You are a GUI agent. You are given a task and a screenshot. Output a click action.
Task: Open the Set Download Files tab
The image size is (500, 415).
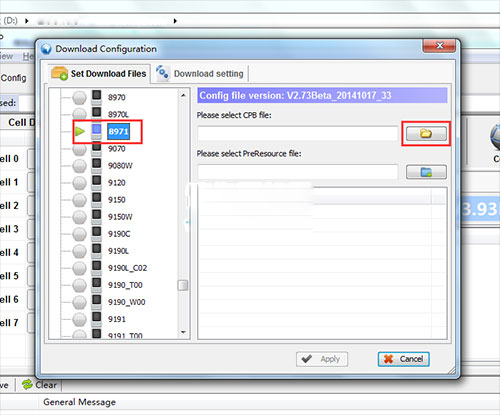click(x=99, y=73)
